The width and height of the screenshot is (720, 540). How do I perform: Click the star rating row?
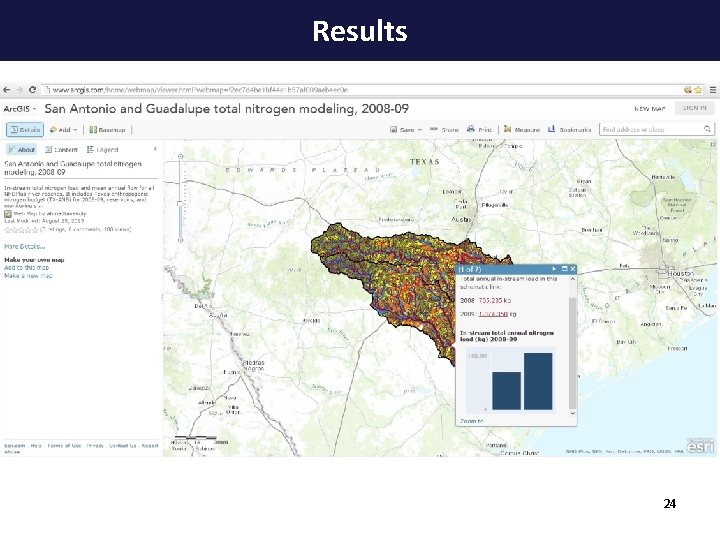pyautogui.click(x=21, y=229)
